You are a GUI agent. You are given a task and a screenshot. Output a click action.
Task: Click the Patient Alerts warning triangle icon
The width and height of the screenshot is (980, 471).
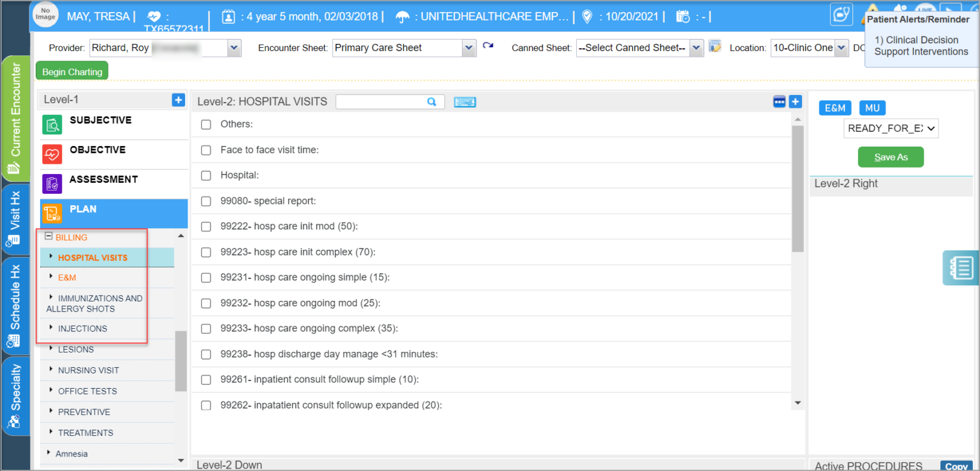[872, 7]
